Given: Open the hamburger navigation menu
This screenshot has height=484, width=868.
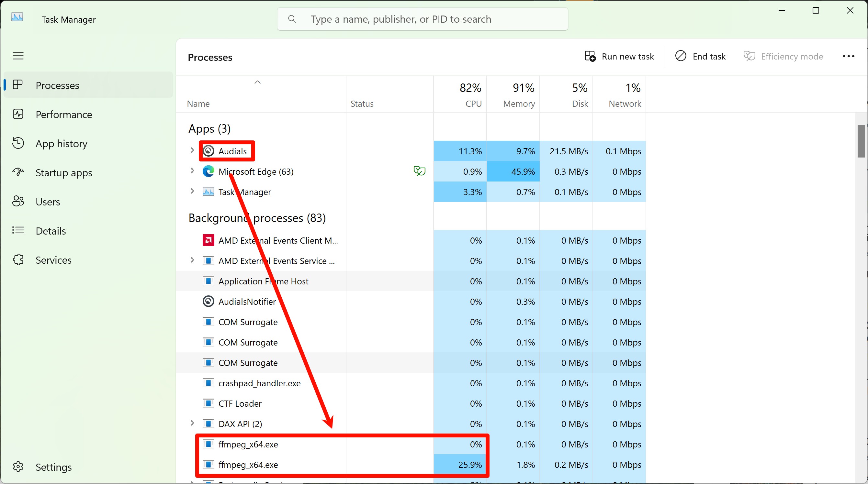Looking at the screenshot, I should [18, 56].
